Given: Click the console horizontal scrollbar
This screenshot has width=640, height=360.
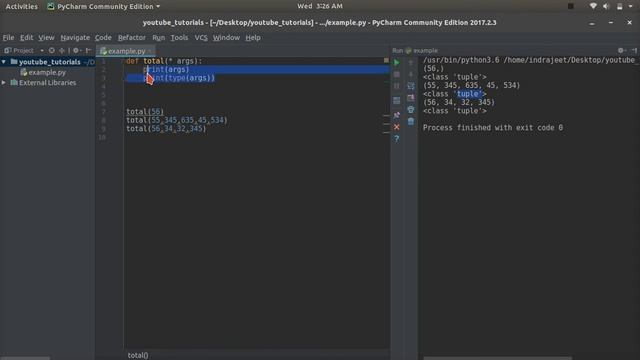Looking at the screenshot, I should 497,358.
